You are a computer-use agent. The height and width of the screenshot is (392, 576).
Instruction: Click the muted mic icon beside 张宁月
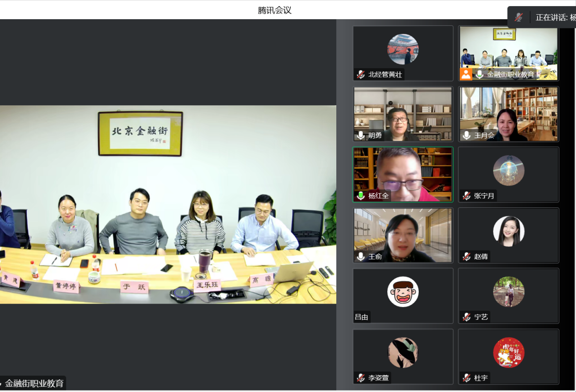tap(466, 196)
